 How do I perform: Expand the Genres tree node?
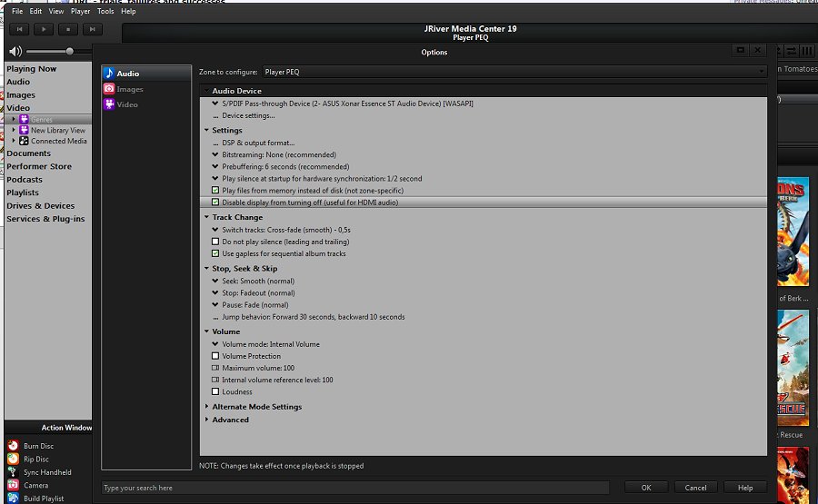coord(14,119)
